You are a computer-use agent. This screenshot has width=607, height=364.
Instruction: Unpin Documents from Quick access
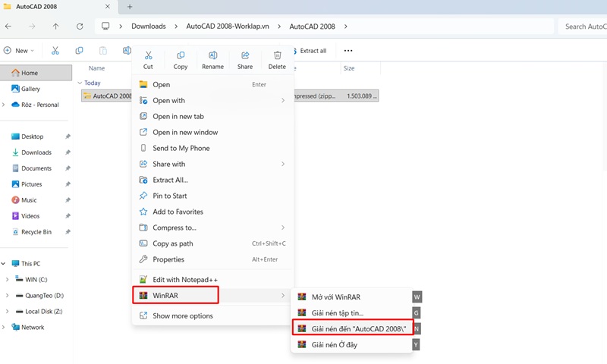(x=68, y=168)
